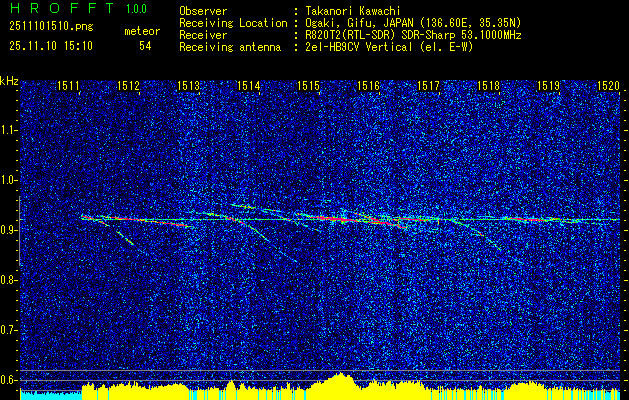Click the meteor label

tap(142, 31)
